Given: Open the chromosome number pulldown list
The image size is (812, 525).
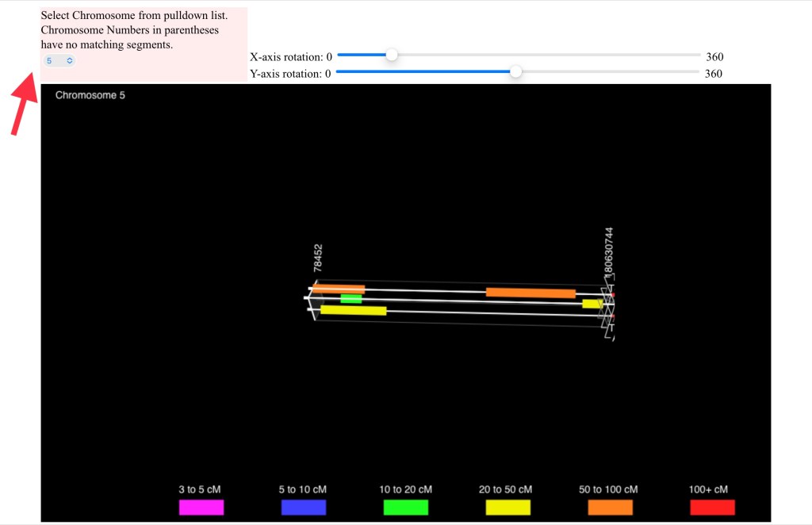Looking at the screenshot, I should pyautogui.click(x=59, y=60).
